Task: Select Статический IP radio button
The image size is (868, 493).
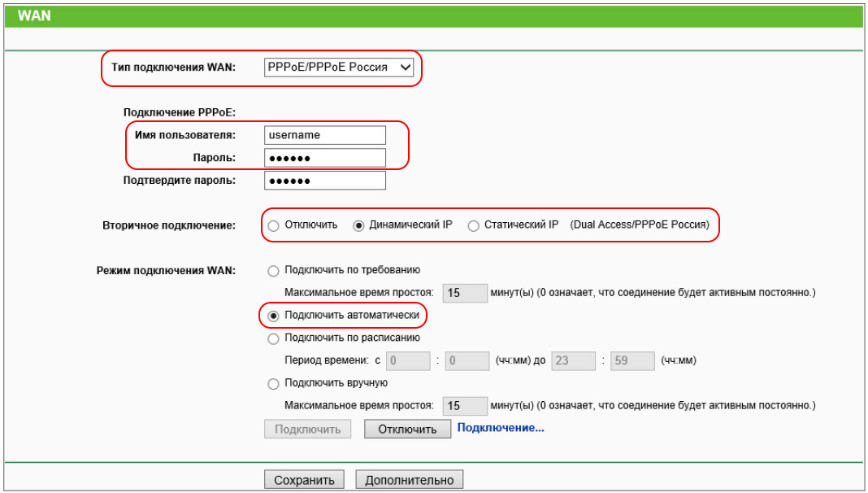Action: 473,226
